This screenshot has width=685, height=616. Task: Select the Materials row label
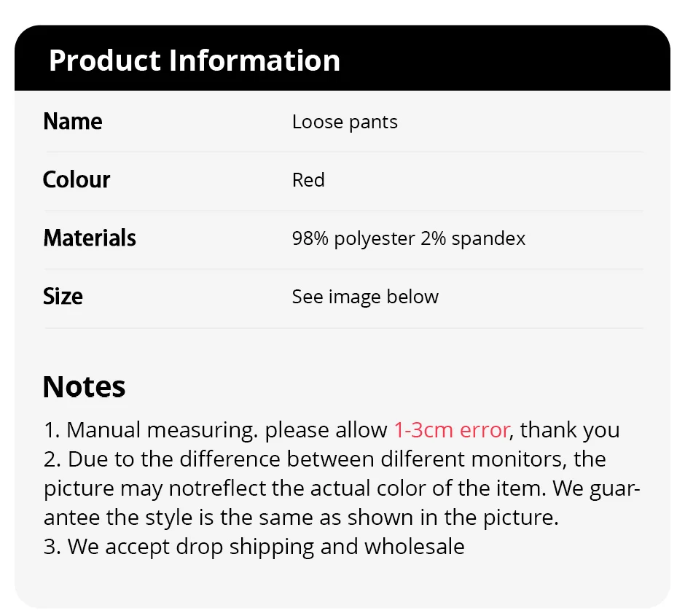point(90,238)
